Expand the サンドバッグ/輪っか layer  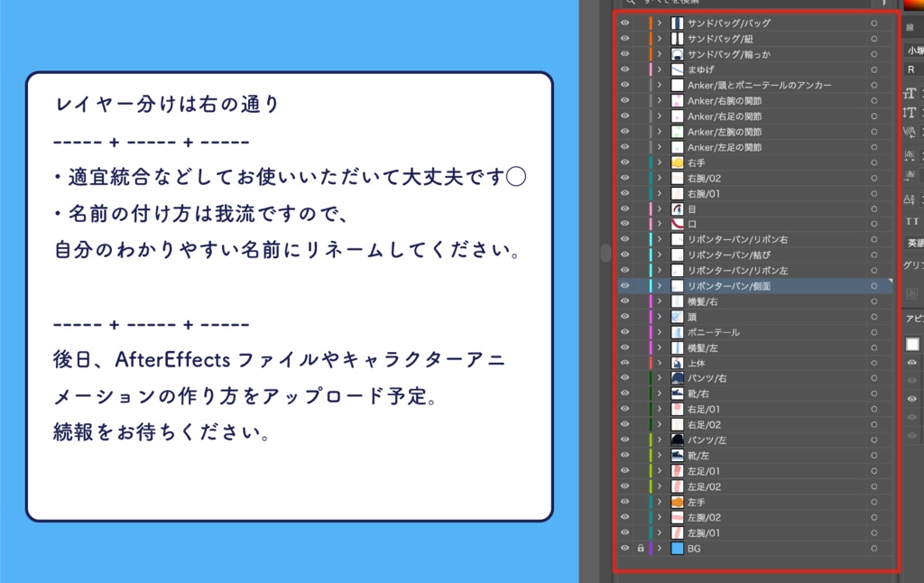660,54
